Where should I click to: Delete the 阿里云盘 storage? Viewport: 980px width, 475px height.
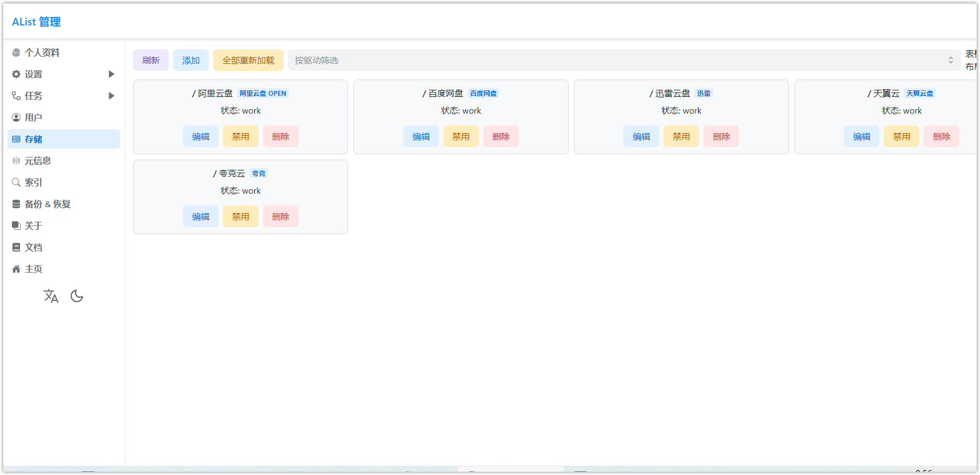pos(281,136)
